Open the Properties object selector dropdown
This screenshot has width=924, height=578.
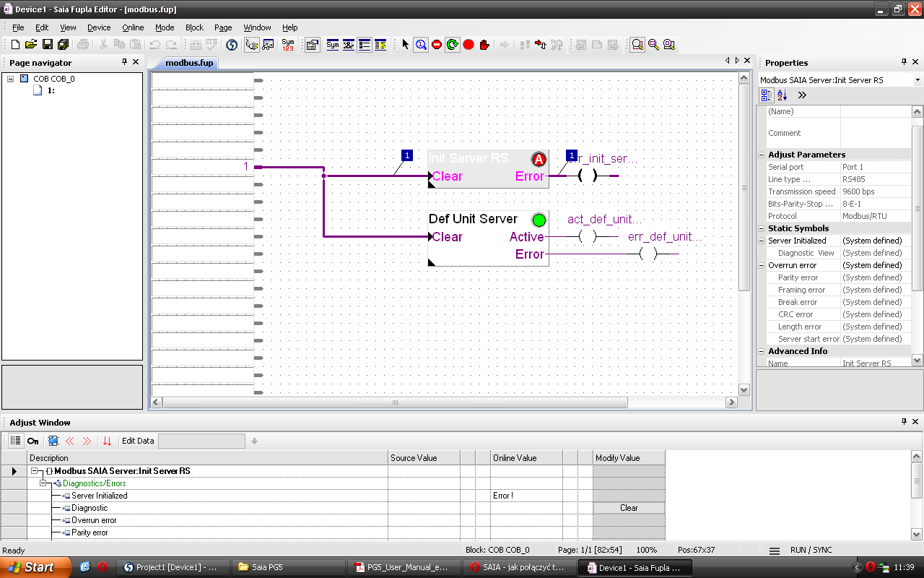(x=918, y=80)
